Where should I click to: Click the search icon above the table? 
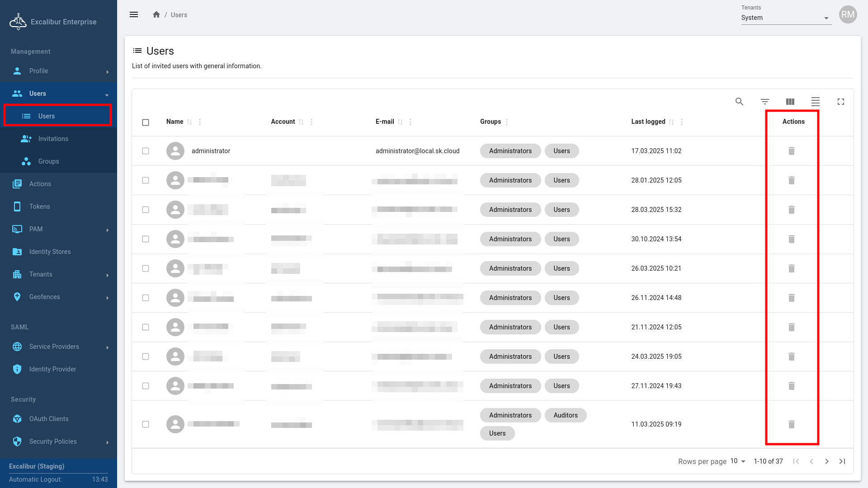[739, 102]
